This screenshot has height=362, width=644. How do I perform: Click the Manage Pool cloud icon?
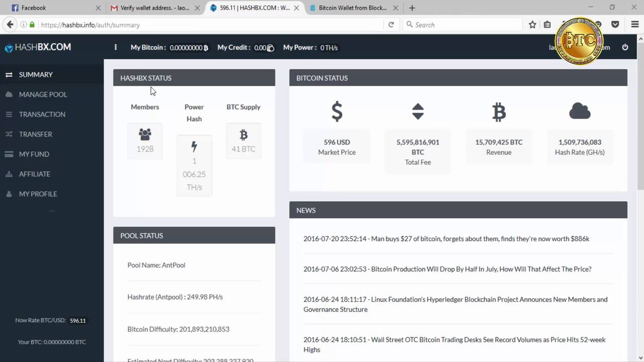(x=9, y=95)
